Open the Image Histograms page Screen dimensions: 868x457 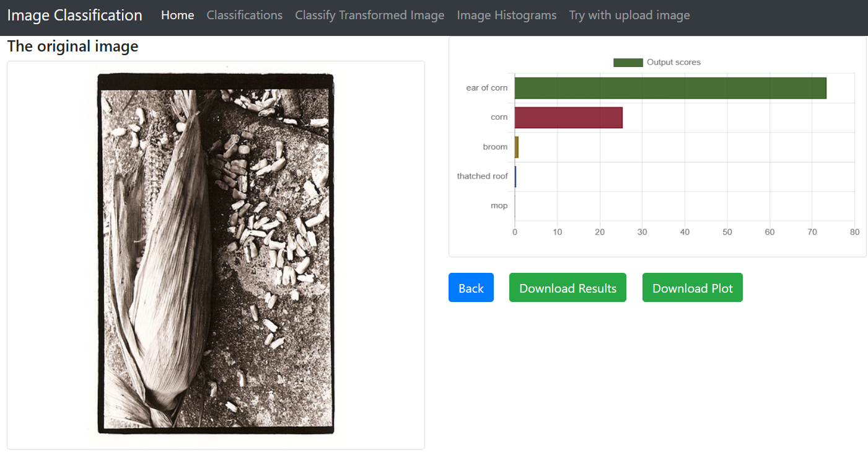(x=507, y=15)
